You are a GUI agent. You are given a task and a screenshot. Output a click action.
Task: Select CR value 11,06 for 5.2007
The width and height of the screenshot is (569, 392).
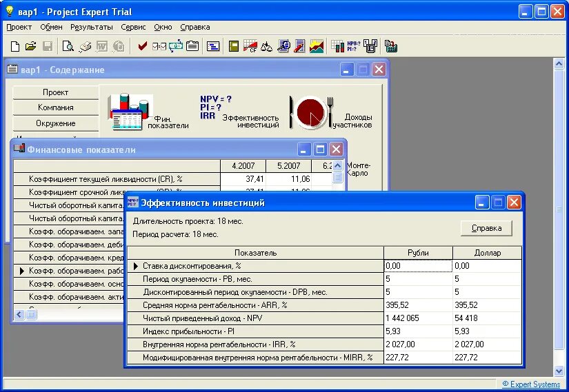[x=288, y=178]
